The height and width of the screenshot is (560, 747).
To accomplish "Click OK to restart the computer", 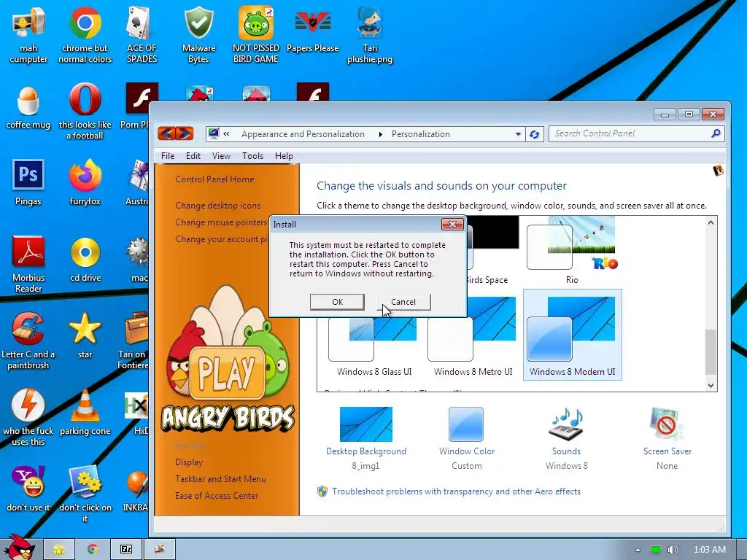I will click(x=337, y=302).
